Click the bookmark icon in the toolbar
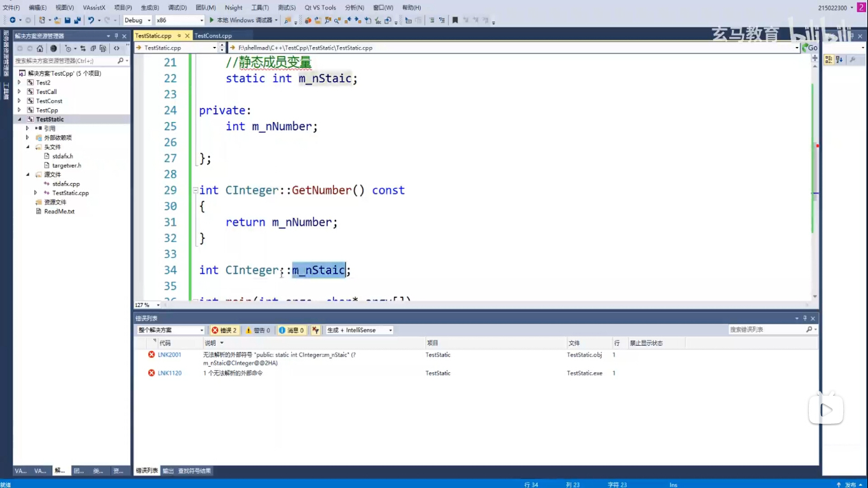 (455, 20)
